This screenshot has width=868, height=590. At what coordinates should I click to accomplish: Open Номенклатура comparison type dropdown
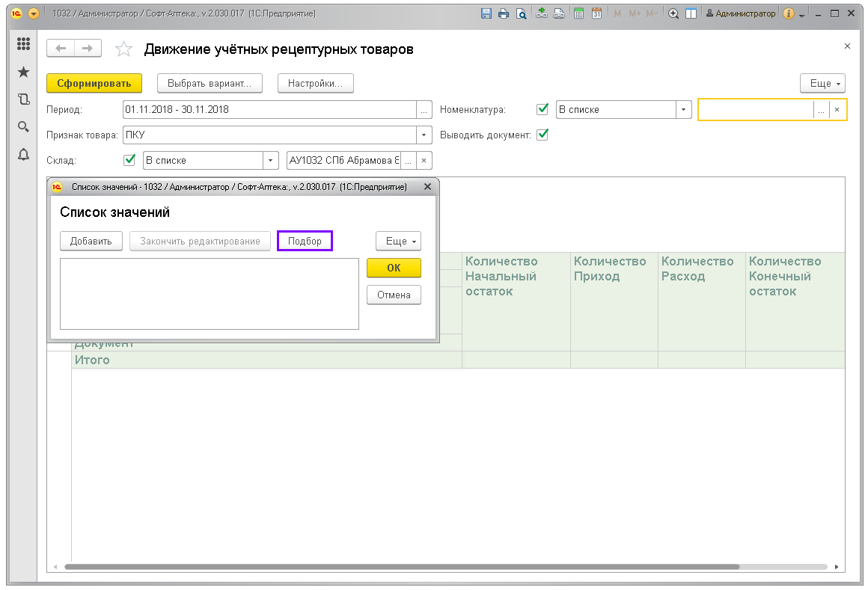(682, 110)
